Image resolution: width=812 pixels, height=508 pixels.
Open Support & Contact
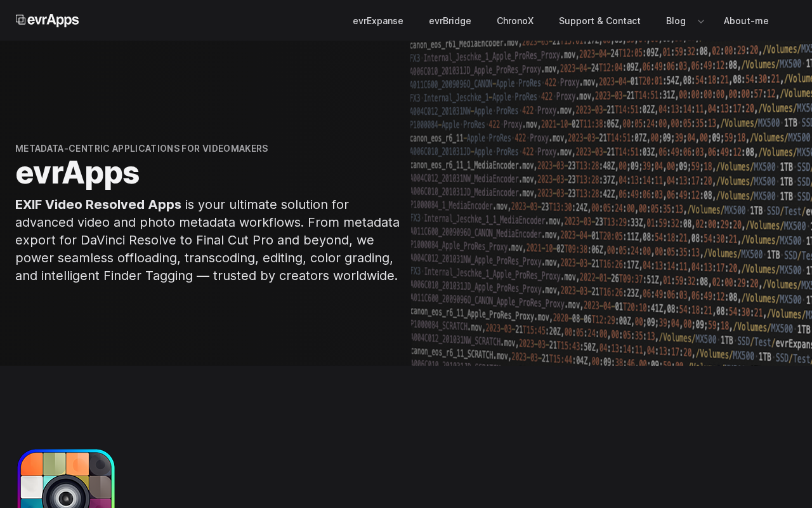click(x=599, y=21)
